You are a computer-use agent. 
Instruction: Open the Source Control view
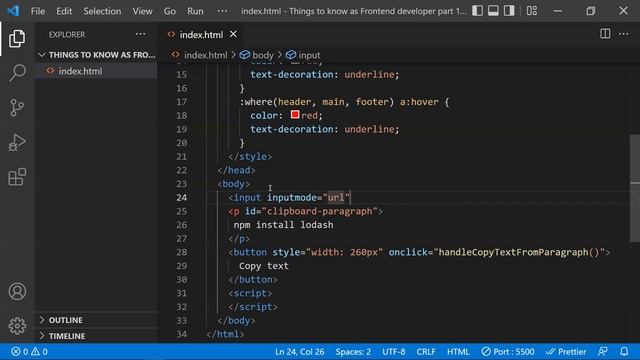coord(17,108)
